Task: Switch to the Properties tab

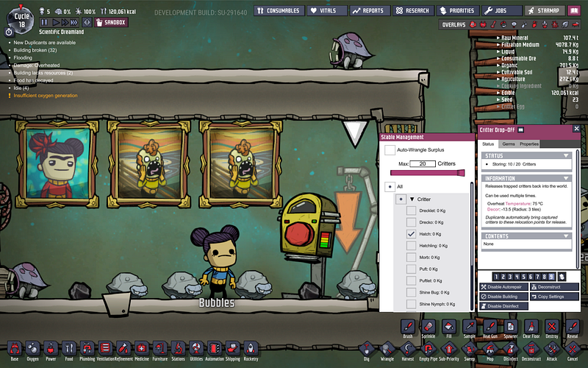Action: [x=528, y=144]
